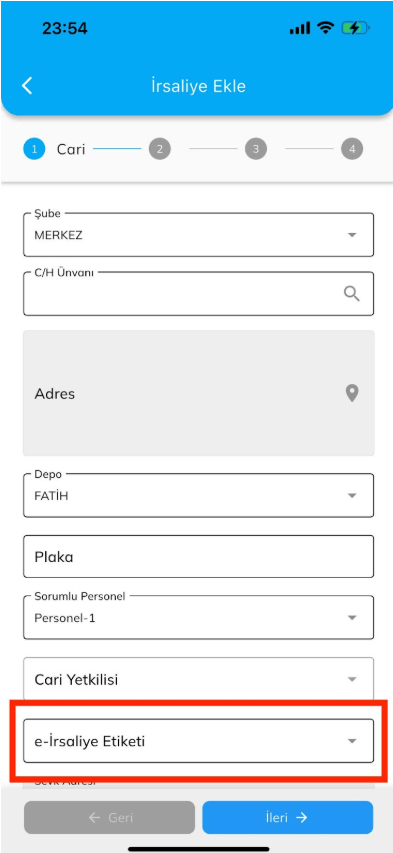Viewport: 393px width, 853px height.
Task: Select step 4 in progress stepper
Action: pos(352,149)
